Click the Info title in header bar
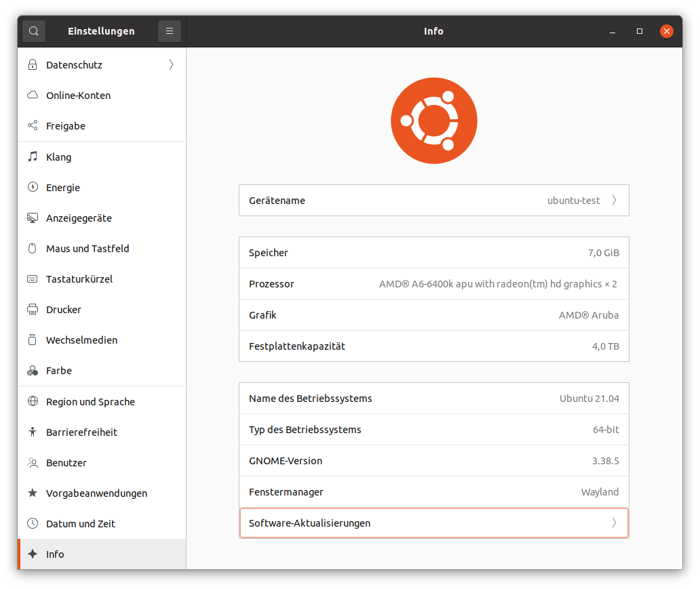The width and height of the screenshot is (700, 589). [x=433, y=31]
